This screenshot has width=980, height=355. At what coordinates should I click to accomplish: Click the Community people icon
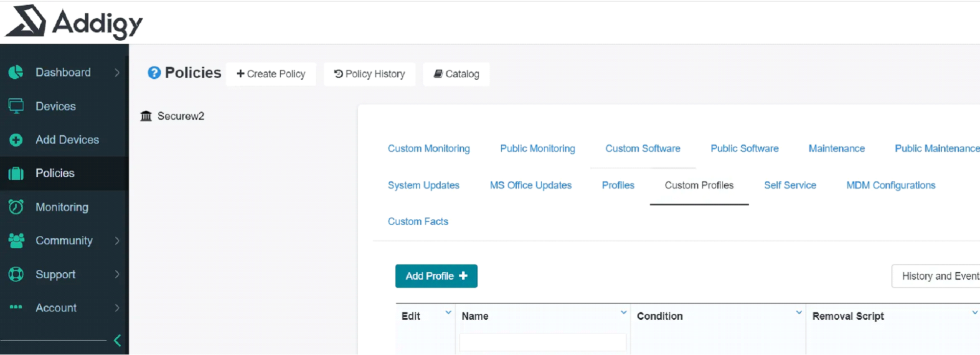[16, 240]
